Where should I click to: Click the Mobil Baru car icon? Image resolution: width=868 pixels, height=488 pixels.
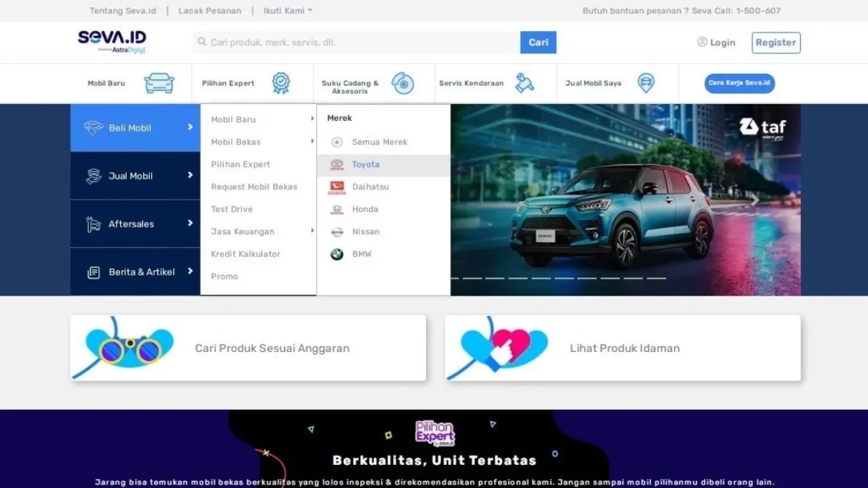159,83
